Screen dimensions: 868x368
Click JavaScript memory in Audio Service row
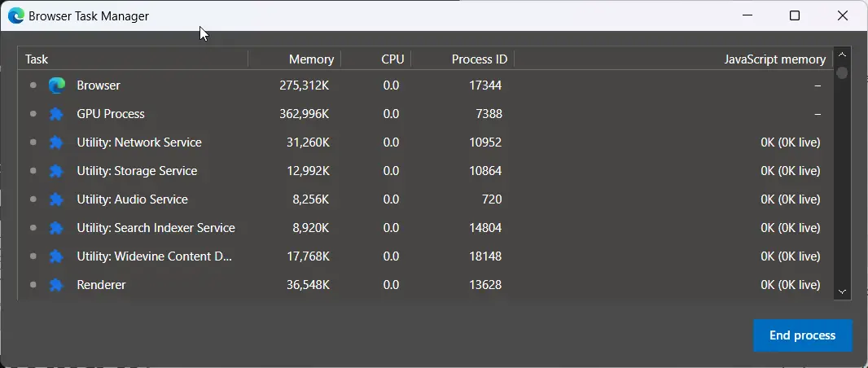(790, 199)
